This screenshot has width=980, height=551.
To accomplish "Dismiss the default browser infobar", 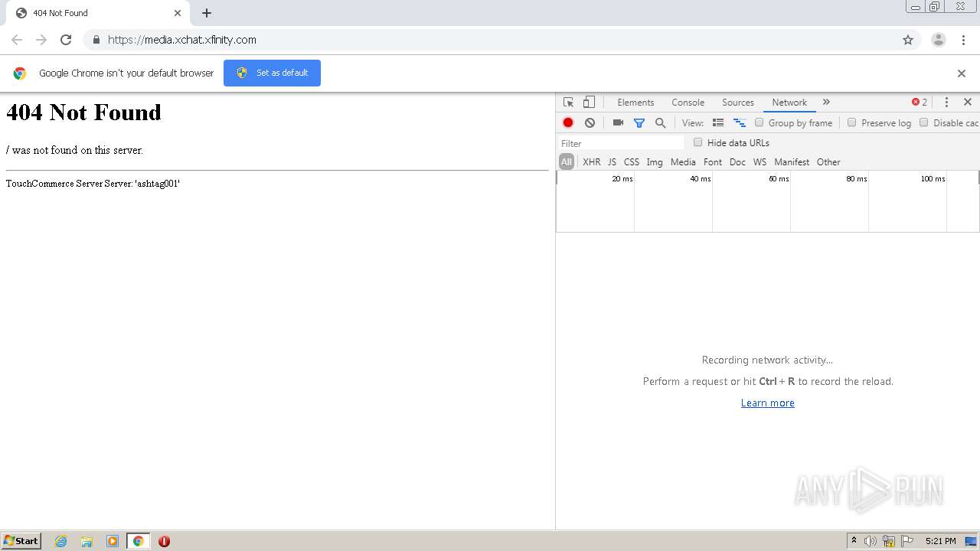I will [962, 73].
